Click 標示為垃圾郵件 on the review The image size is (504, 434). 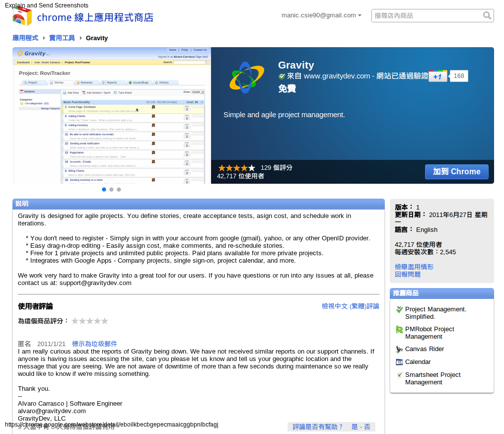[94, 344]
